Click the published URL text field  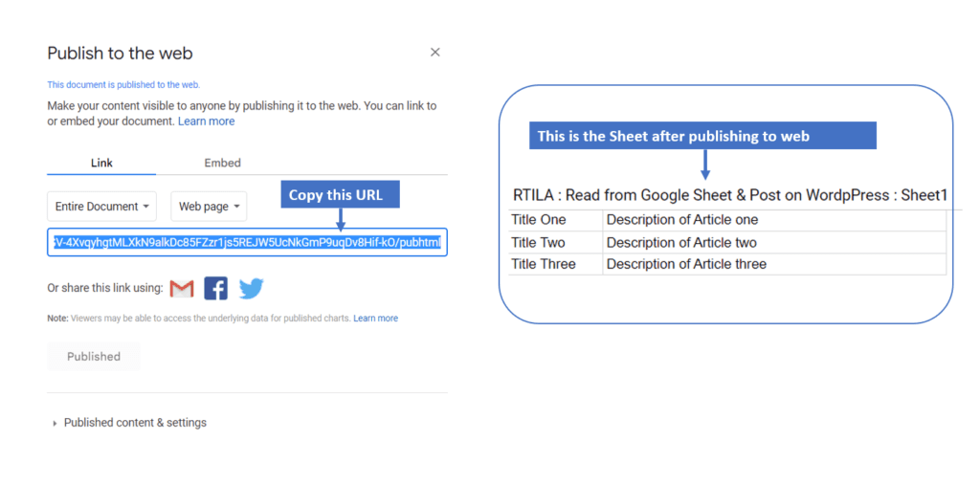(247, 242)
